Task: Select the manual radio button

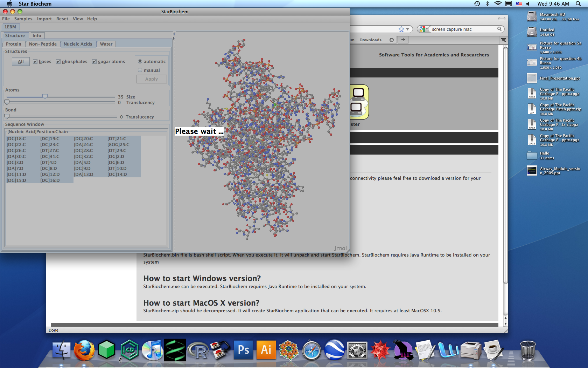Action: click(140, 70)
